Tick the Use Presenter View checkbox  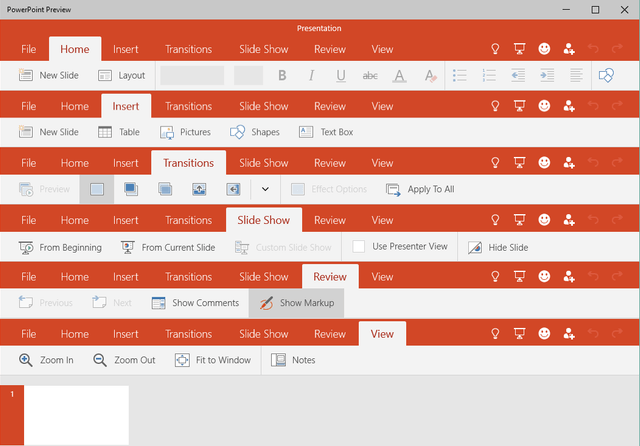(358, 246)
